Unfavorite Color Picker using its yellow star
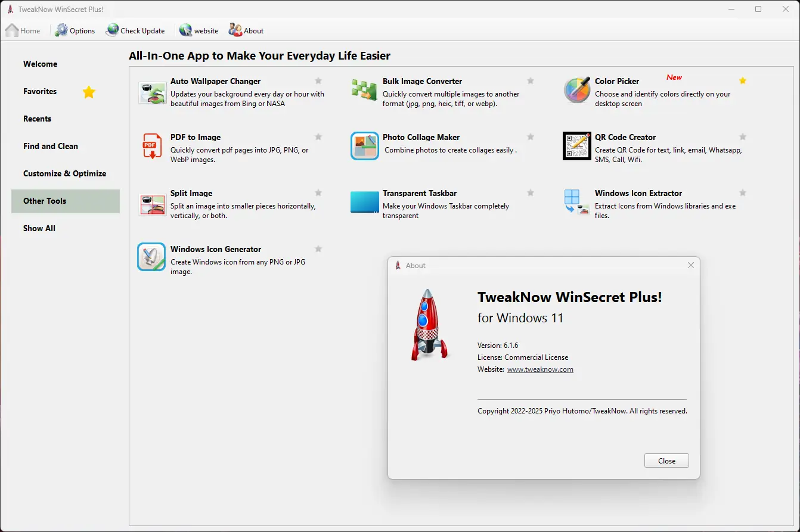 pyautogui.click(x=743, y=80)
